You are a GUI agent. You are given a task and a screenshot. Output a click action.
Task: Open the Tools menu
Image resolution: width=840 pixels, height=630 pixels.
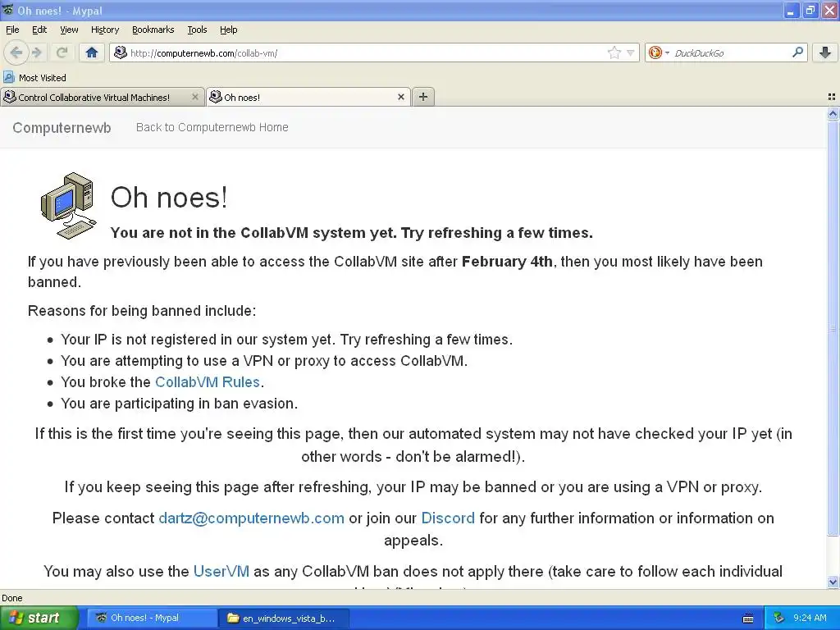(197, 30)
